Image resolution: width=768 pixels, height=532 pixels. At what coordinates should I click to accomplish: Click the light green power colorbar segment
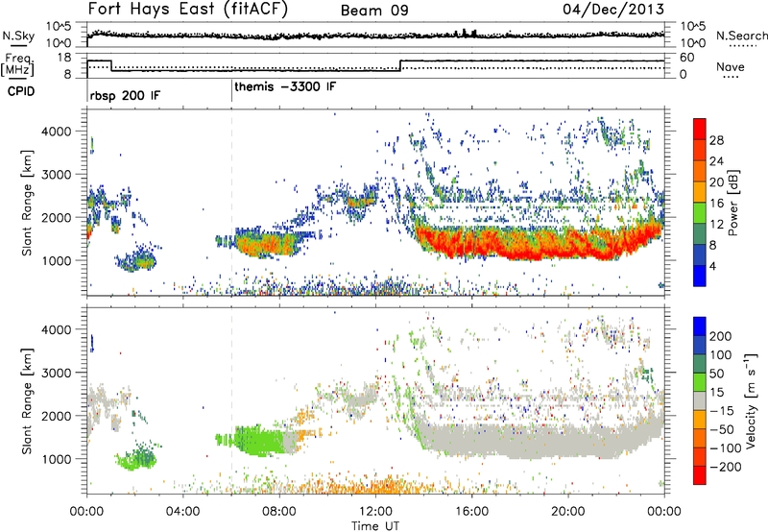click(700, 213)
